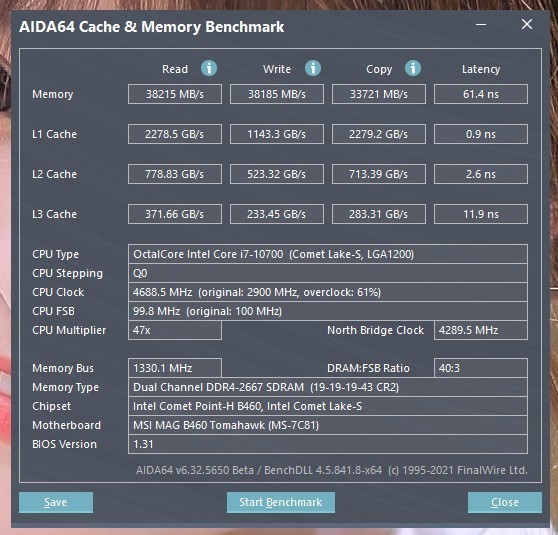This screenshot has height=535, width=558.
Task: Click the CPU Multiplier value 47x
Action: pyautogui.click(x=175, y=330)
